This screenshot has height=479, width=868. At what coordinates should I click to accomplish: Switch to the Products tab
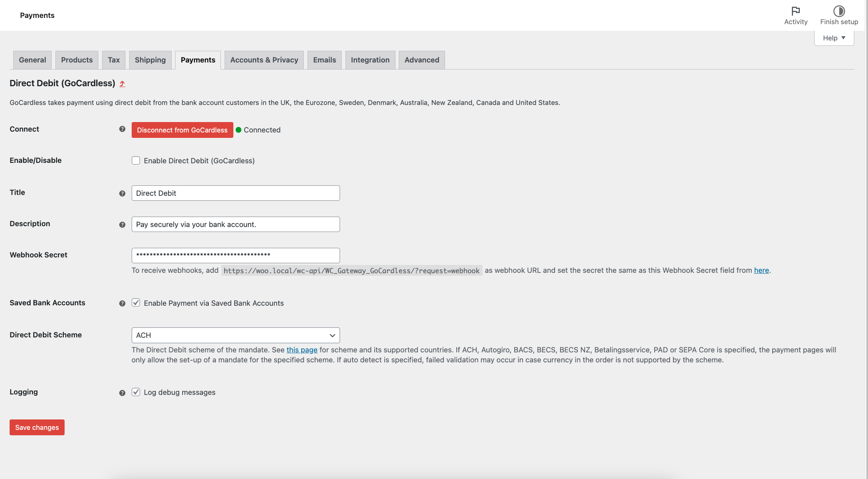click(x=77, y=60)
